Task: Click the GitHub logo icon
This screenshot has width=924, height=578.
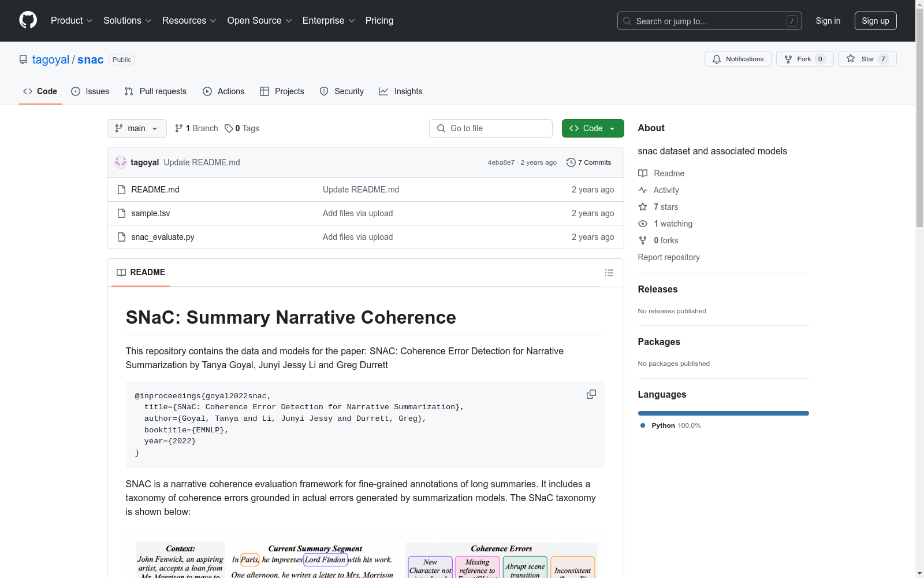Action: coord(28,20)
